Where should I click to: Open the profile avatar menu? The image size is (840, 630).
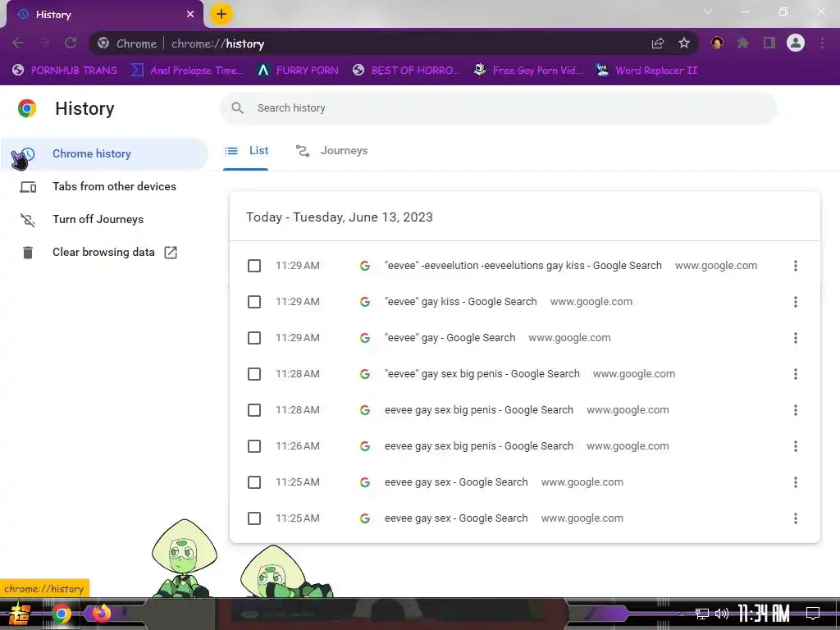pyautogui.click(x=796, y=43)
